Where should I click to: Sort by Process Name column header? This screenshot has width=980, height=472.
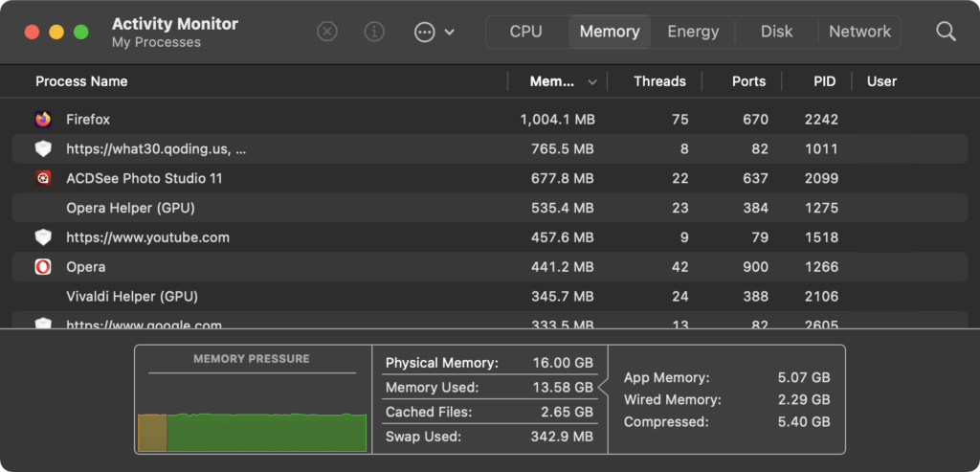[x=81, y=81]
